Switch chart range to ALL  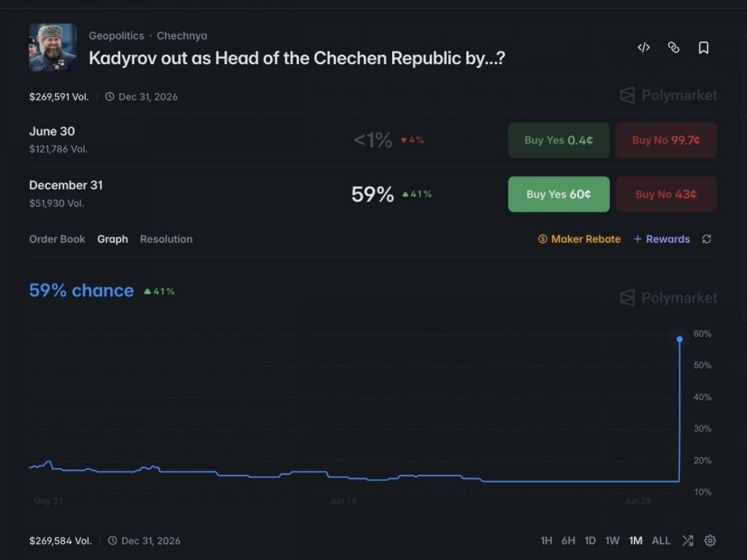pyautogui.click(x=660, y=541)
